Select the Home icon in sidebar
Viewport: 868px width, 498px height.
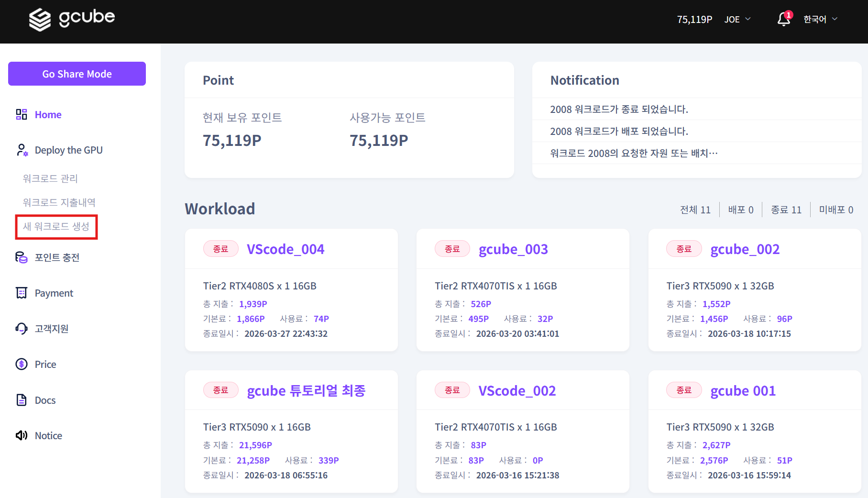pos(21,114)
